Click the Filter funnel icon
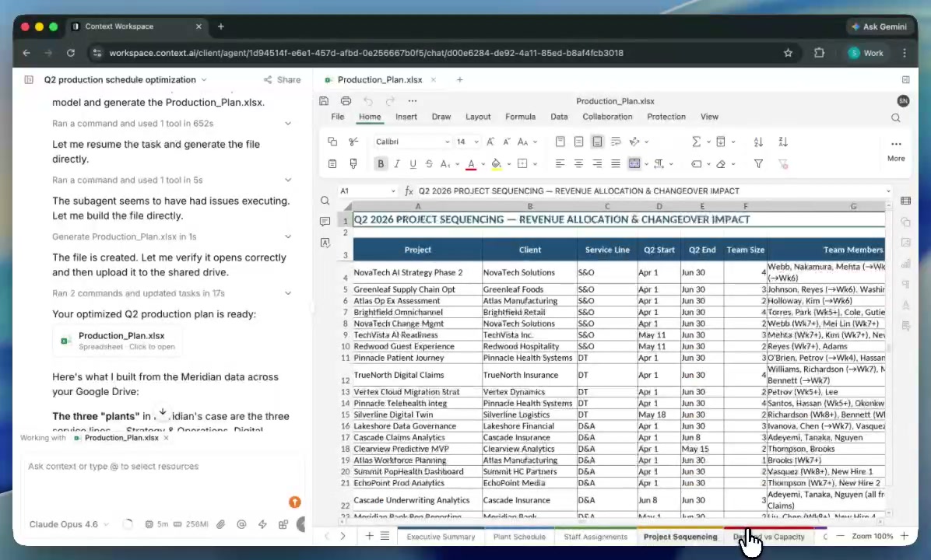This screenshot has height=560, width=931. [x=758, y=164]
